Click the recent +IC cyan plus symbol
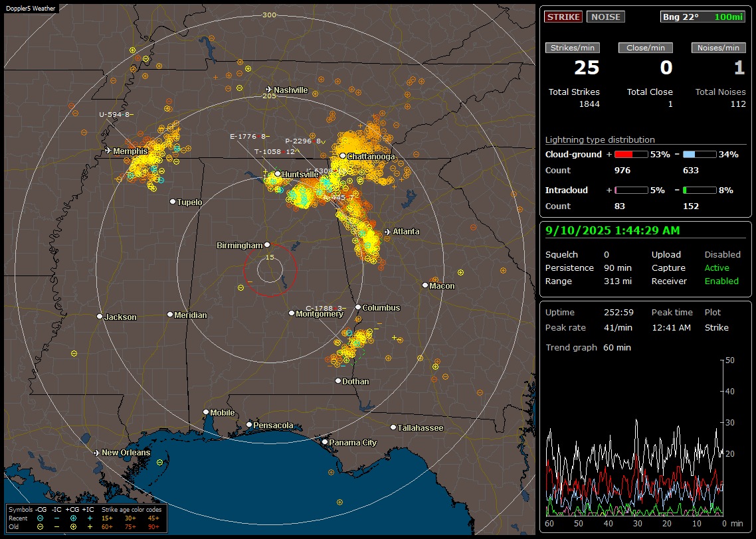Image resolution: width=756 pixels, height=539 pixels. click(90, 518)
